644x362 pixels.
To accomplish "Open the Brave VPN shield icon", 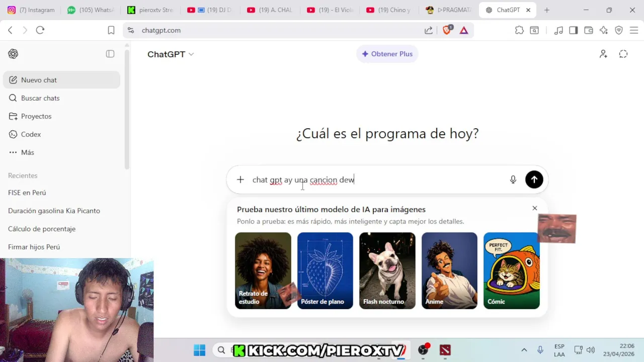I will 619,30.
